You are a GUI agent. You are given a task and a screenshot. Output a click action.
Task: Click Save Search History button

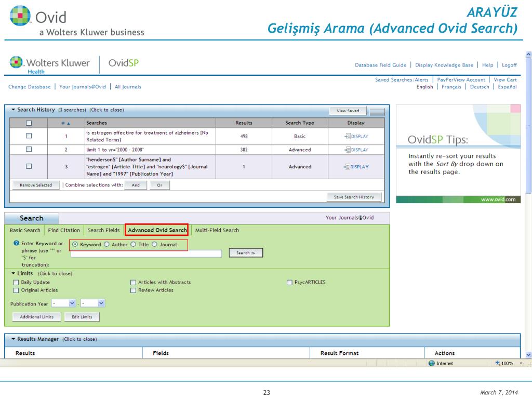(354, 197)
